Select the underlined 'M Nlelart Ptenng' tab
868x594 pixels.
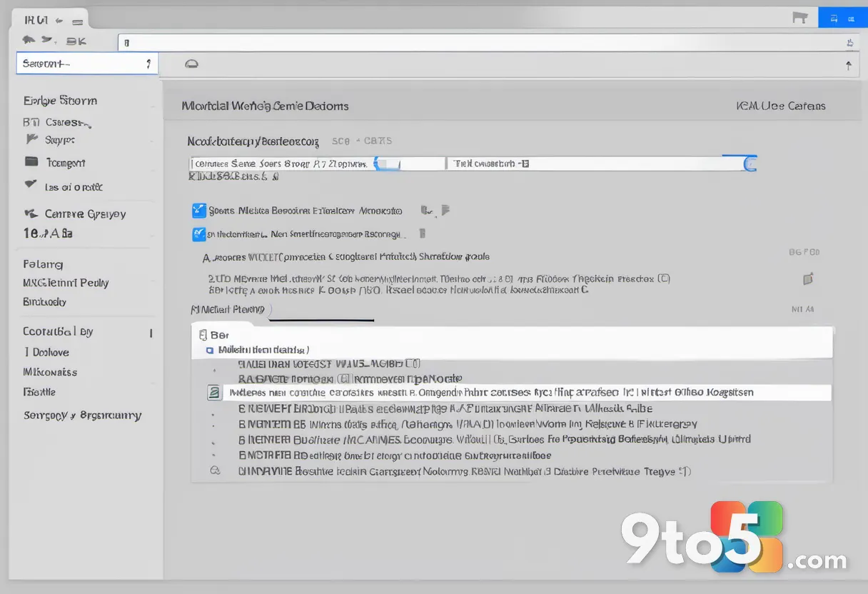[x=228, y=309]
